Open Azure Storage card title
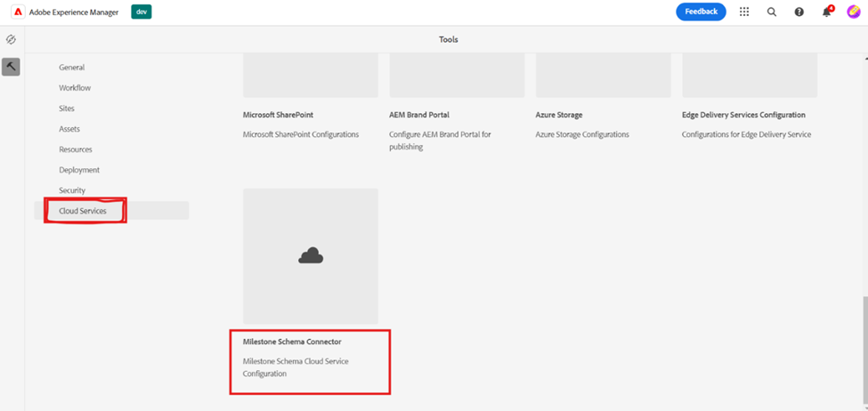The image size is (868, 411). 558,115
